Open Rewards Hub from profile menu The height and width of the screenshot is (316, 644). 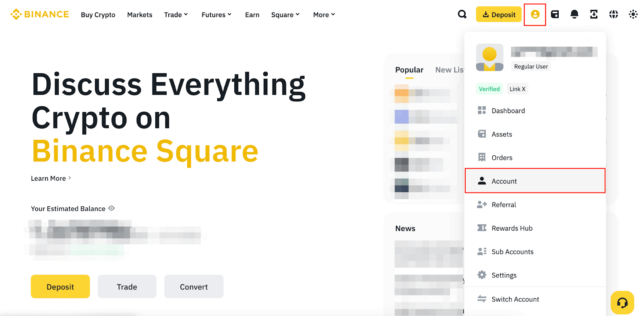512,228
